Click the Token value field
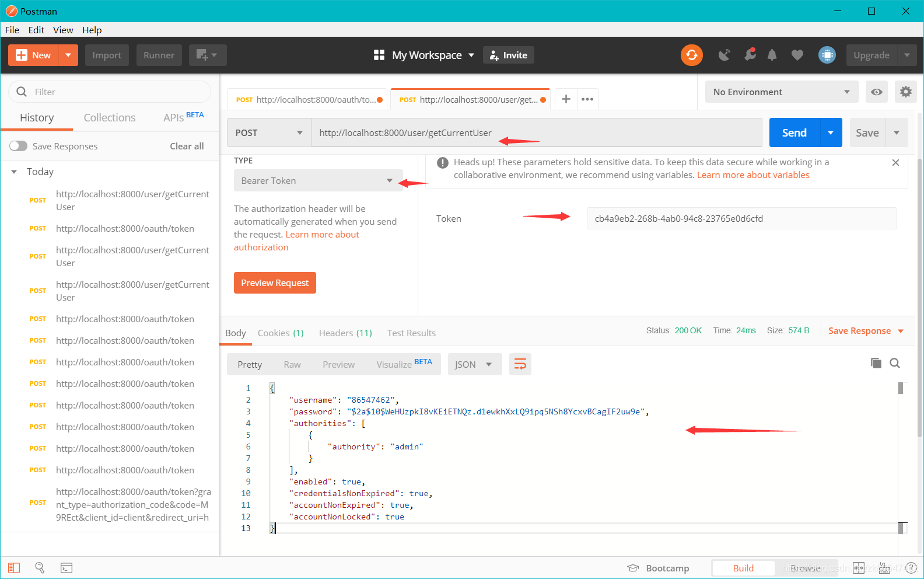 [x=741, y=218]
